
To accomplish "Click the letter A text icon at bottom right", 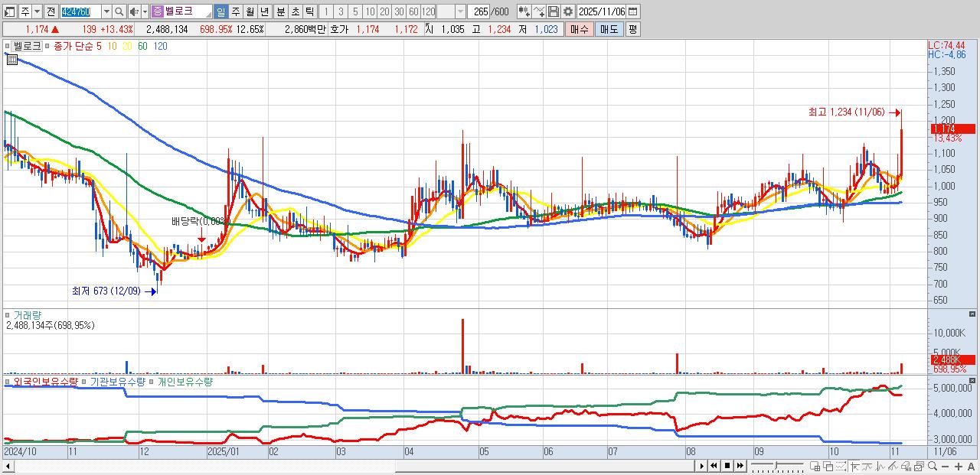I will [971, 466].
